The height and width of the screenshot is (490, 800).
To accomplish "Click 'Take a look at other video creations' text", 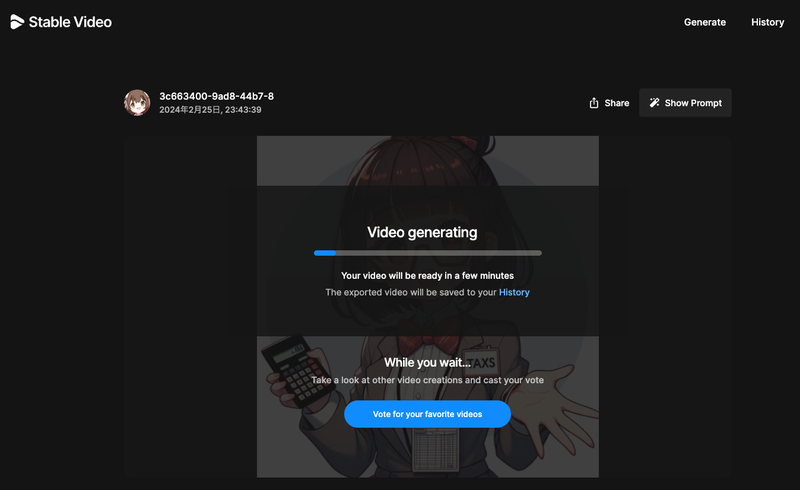I will [x=428, y=380].
